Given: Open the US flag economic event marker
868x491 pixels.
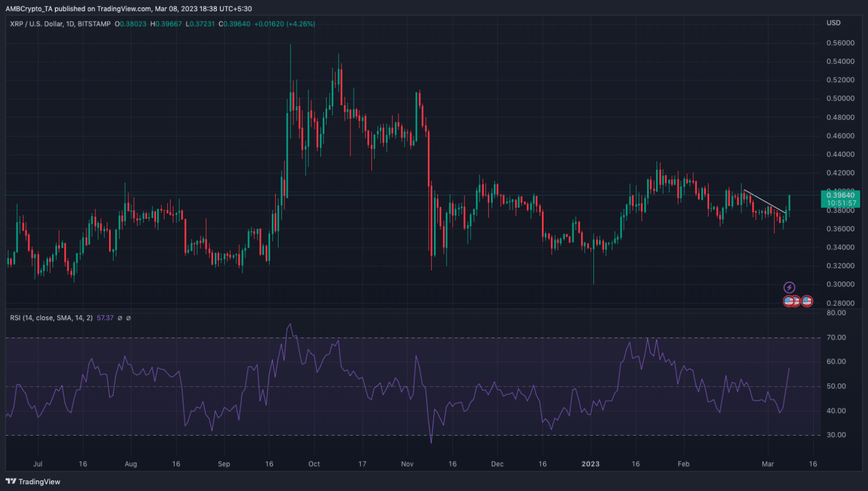Looking at the screenshot, I should pos(788,300).
